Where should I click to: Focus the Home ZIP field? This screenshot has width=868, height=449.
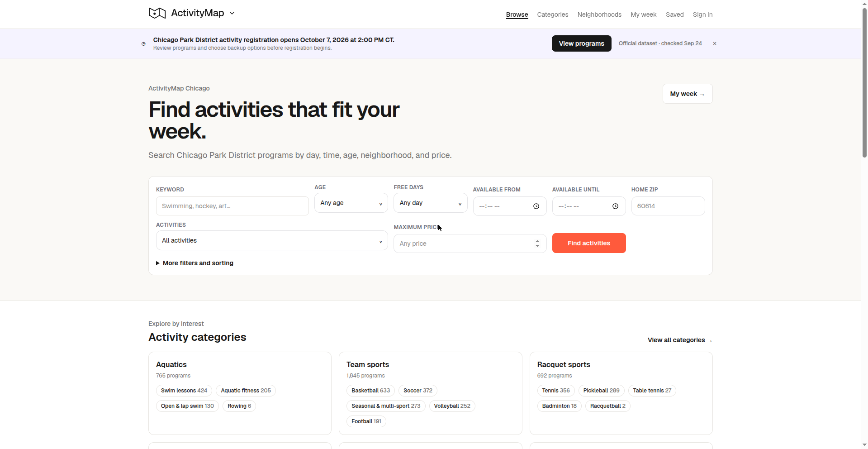click(668, 206)
